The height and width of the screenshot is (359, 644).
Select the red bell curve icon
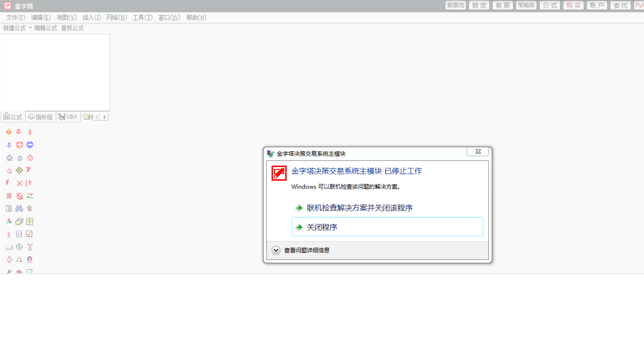(x=19, y=259)
